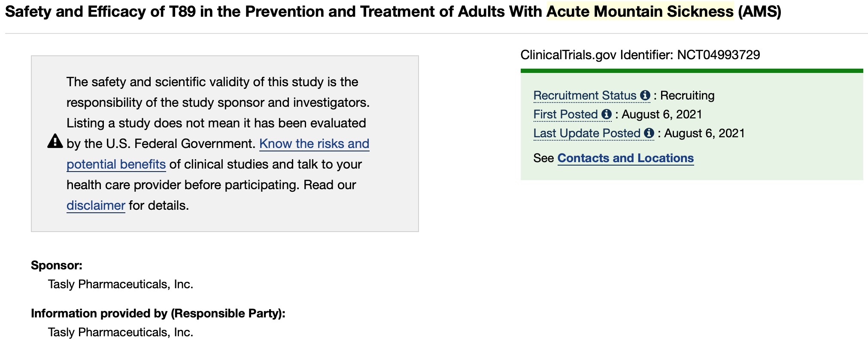Image resolution: width=868 pixels, height=344 pixels.
Task: Click the highlighted "Acute Mountain Sickness" text
Action: click(640, 12)
